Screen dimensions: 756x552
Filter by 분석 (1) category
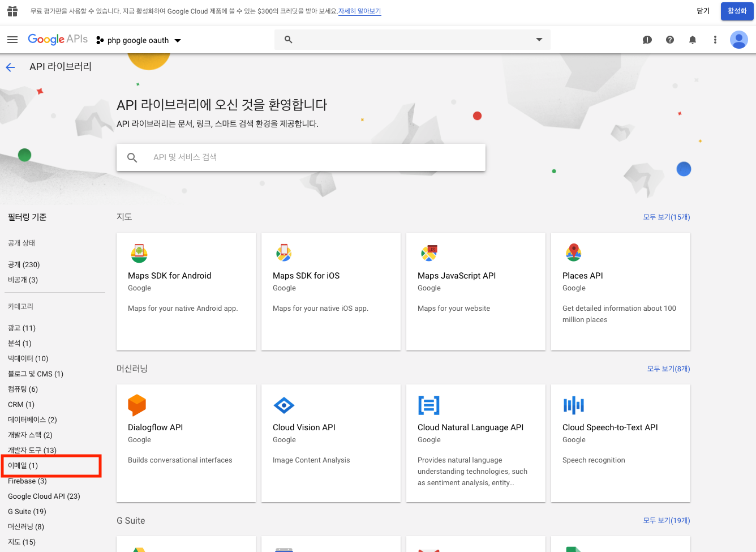pos(20,343)
